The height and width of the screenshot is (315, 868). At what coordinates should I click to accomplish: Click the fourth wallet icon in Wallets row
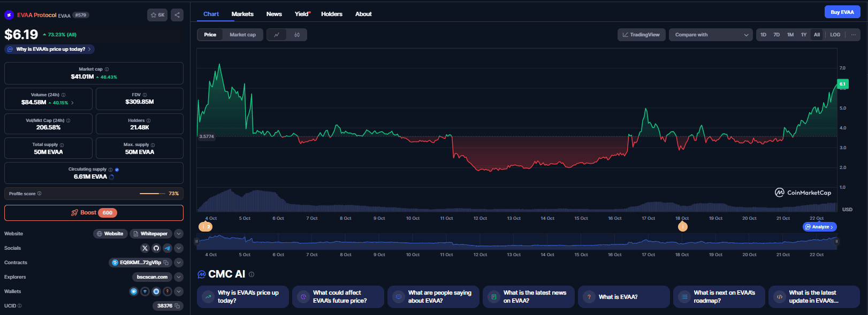[x=167, y=291]
